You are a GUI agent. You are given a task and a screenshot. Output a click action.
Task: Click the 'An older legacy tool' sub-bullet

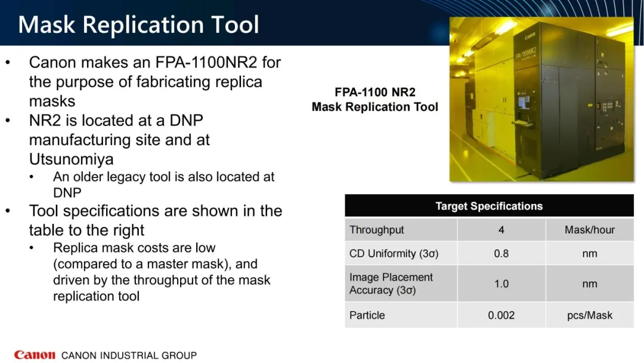tap(163, 184)
